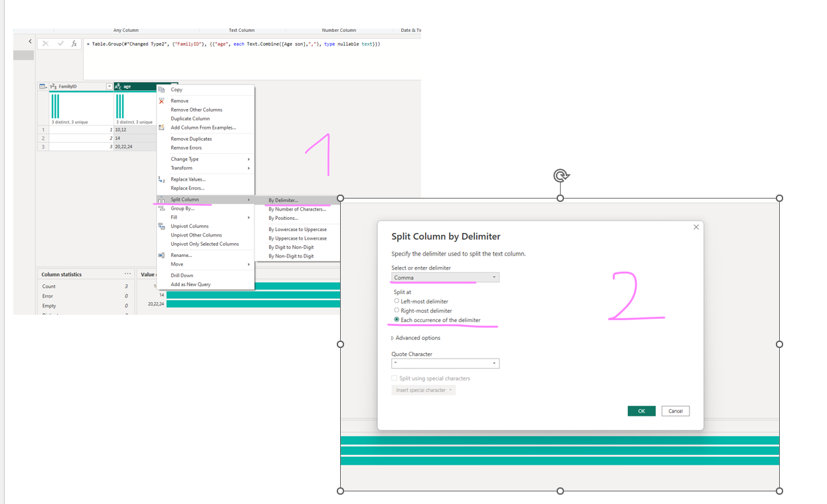The width and height of the screenshot is (827, 504).
Task: Click the table icon left of FamilyID header
Action: (x=43, y=86)
